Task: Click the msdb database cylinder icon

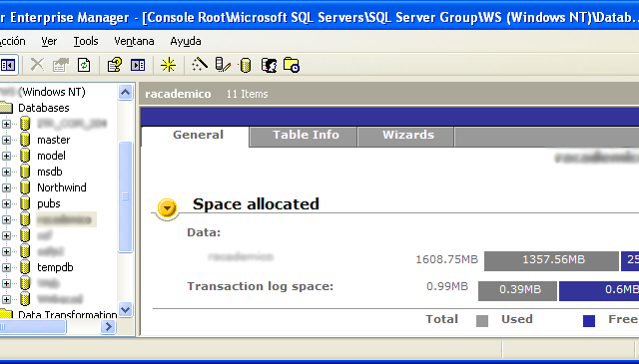Action: (25, 172)
